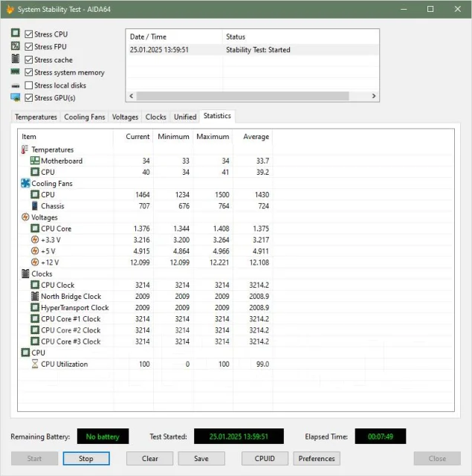Click the log horizontal scrollbar thumb

242,96
